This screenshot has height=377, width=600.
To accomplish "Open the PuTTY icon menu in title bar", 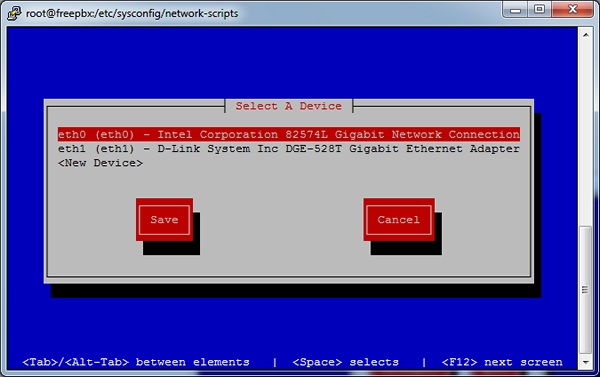I will [x=14, y=13].
